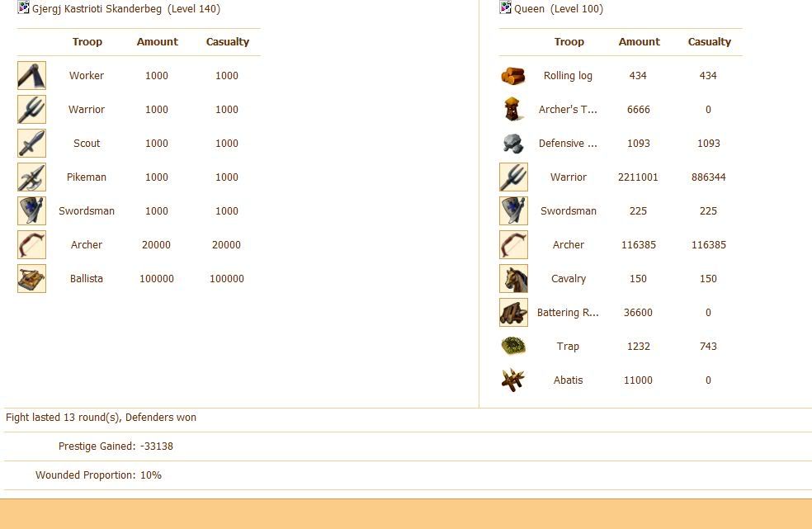
Task: Click the Abatis icon
Action: pyautogui.click(x=513, y=380)
